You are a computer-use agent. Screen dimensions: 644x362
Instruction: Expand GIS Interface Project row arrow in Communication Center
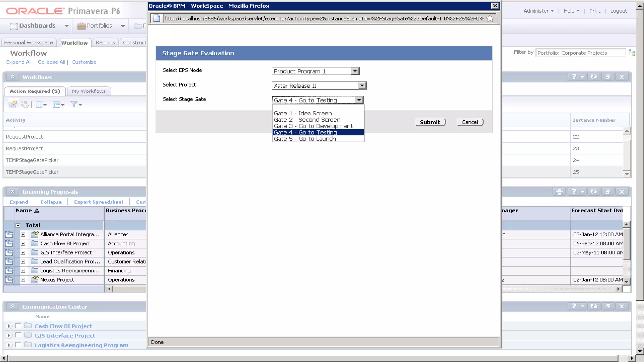(9, 336)
